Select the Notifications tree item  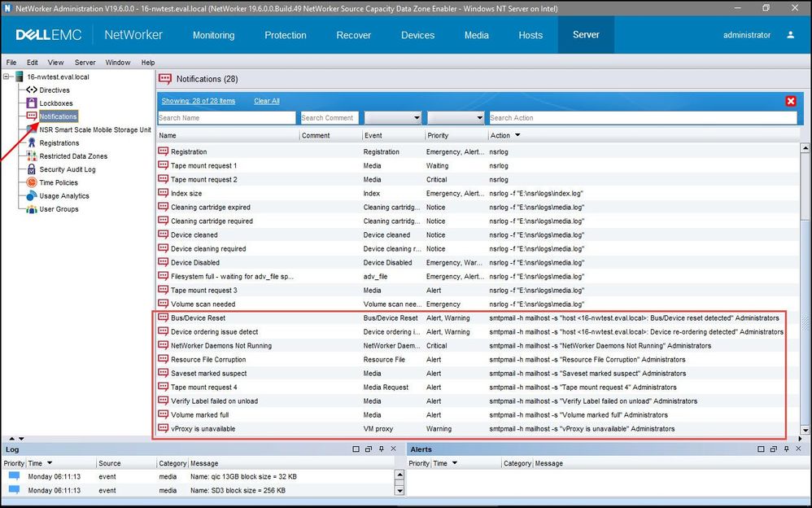[x=58, y=116]
